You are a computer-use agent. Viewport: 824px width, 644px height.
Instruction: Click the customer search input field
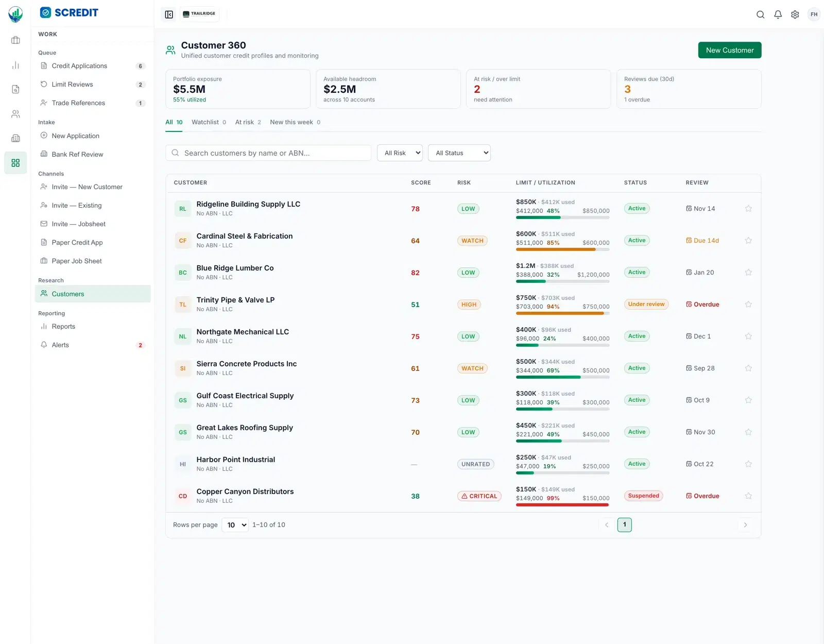point(268,153)
